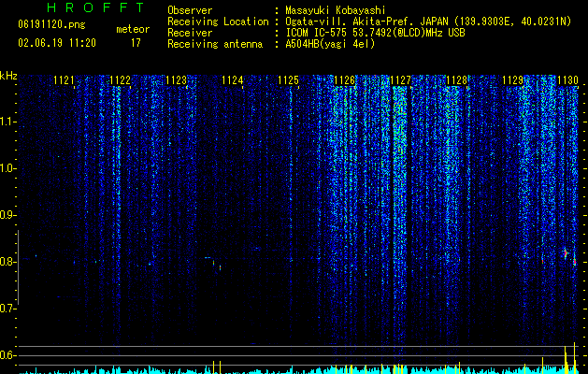Click the 0.6 kHz axis tick label
Screen dimensions: 588x374
[x=7, y=355]
